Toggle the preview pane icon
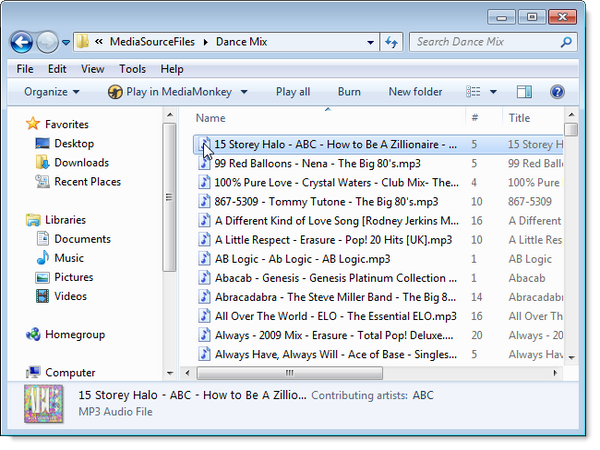 524,92
